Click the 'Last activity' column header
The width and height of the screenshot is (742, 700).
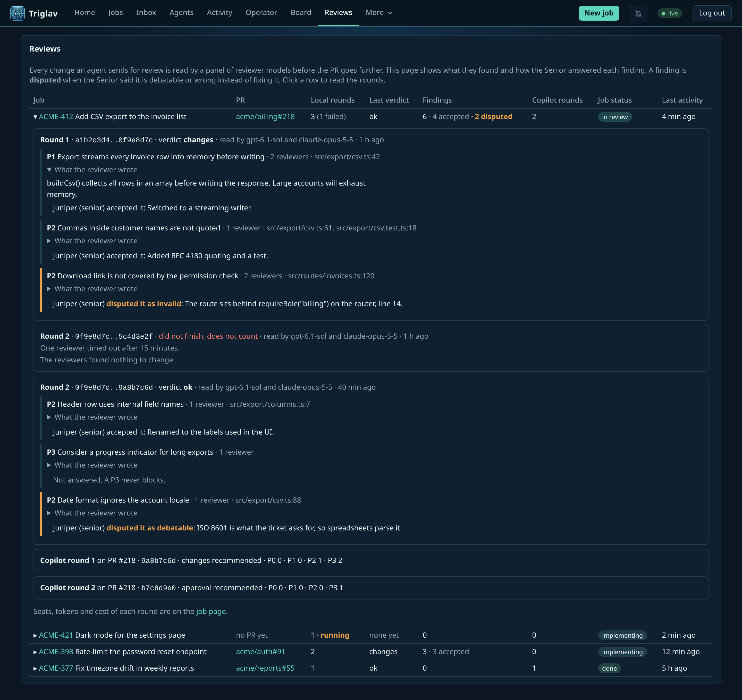point(682,100)
